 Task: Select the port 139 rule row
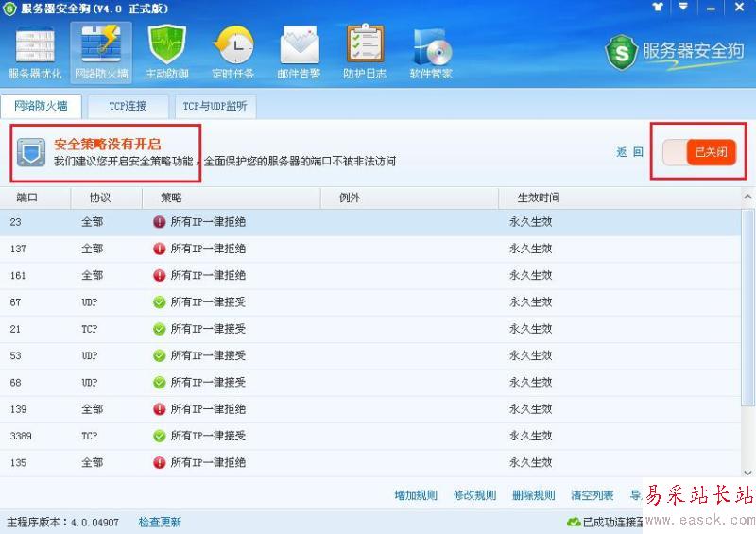pyautogui.click(x=370, y=409)
